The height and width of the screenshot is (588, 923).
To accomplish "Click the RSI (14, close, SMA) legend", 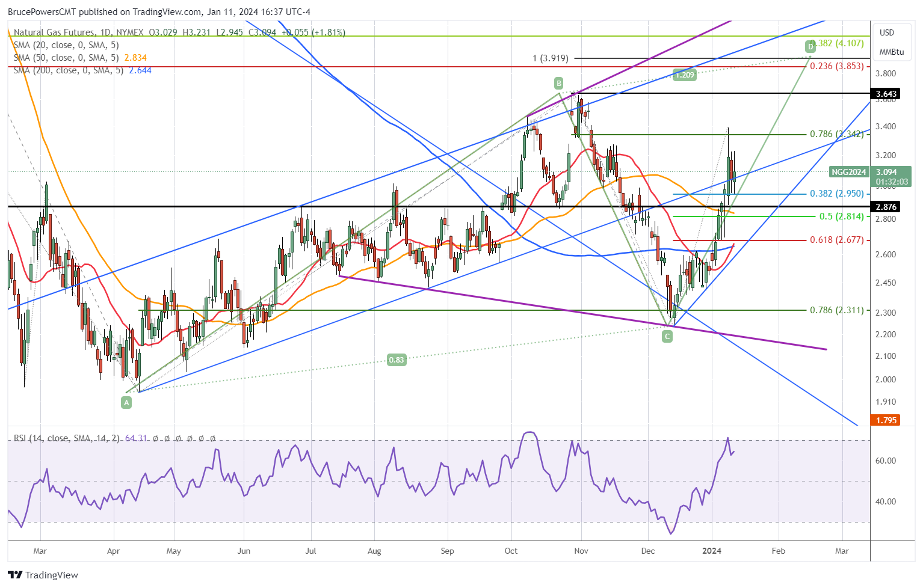I will coord(66,438).
